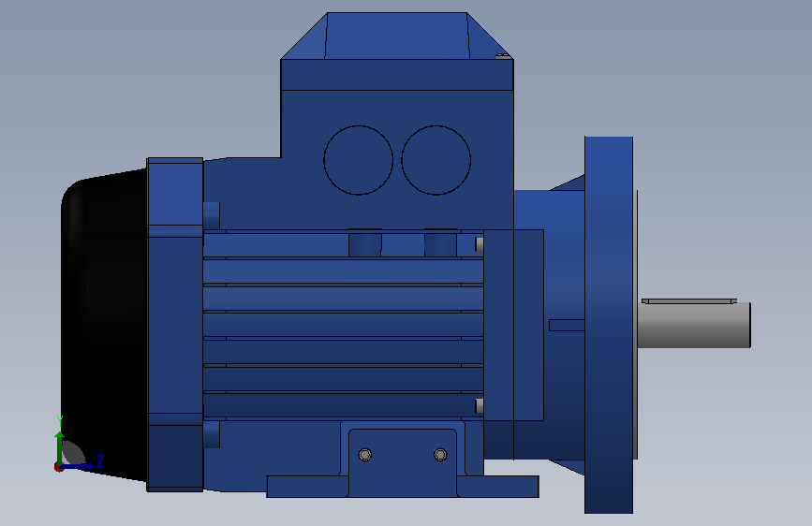
Task: Select the right hex bolt on the foot bracket
Action: (441, 455)
